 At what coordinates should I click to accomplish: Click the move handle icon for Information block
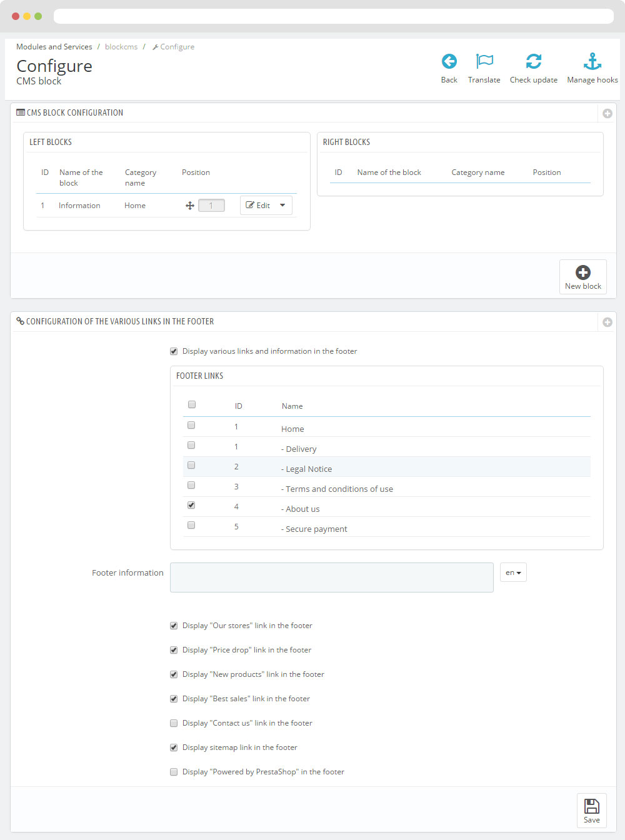190,206
